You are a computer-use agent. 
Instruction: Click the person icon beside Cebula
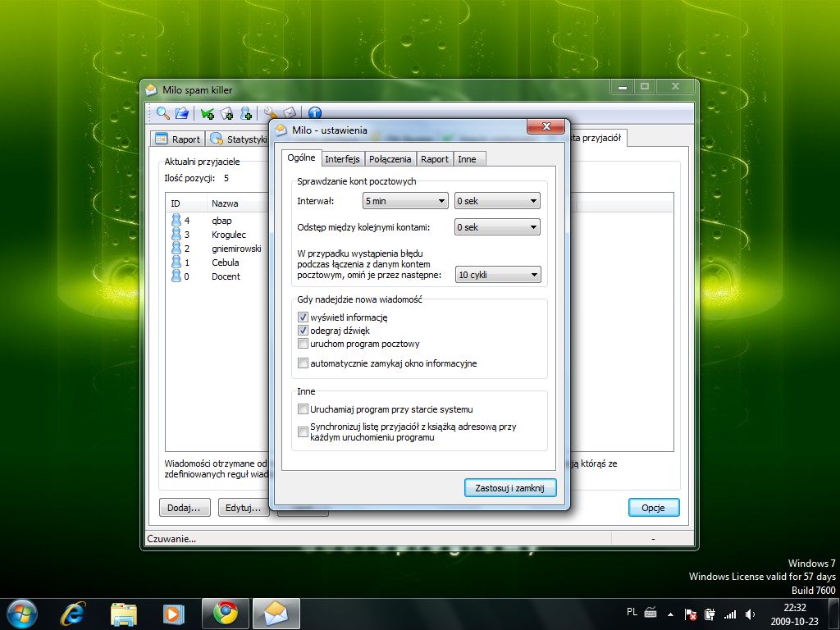176,262
